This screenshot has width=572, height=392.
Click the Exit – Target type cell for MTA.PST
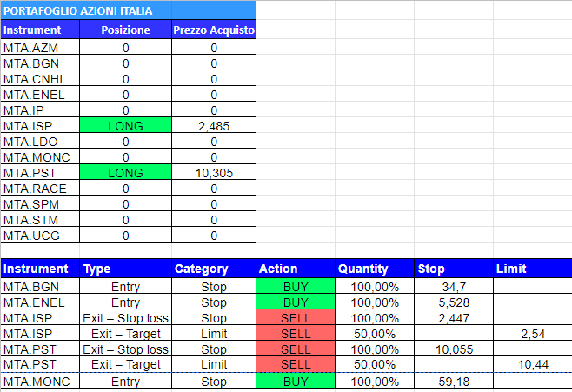(125, 364)
